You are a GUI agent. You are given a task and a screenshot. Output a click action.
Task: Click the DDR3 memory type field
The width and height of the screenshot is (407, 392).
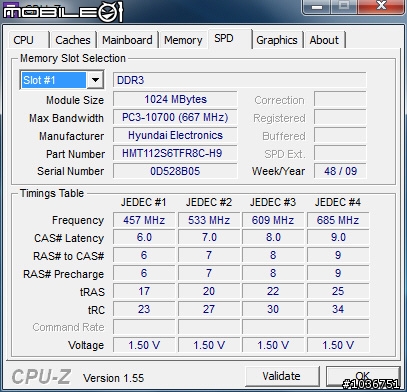239,80
